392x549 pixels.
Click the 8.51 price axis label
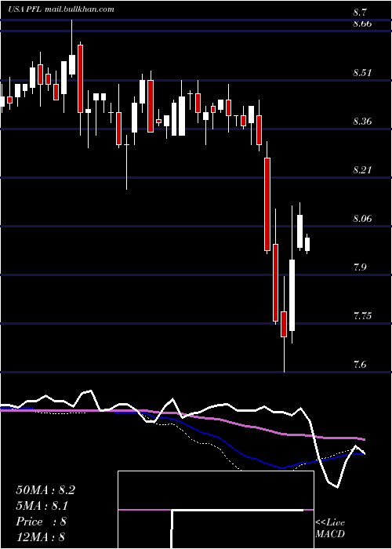click(362, 73)
